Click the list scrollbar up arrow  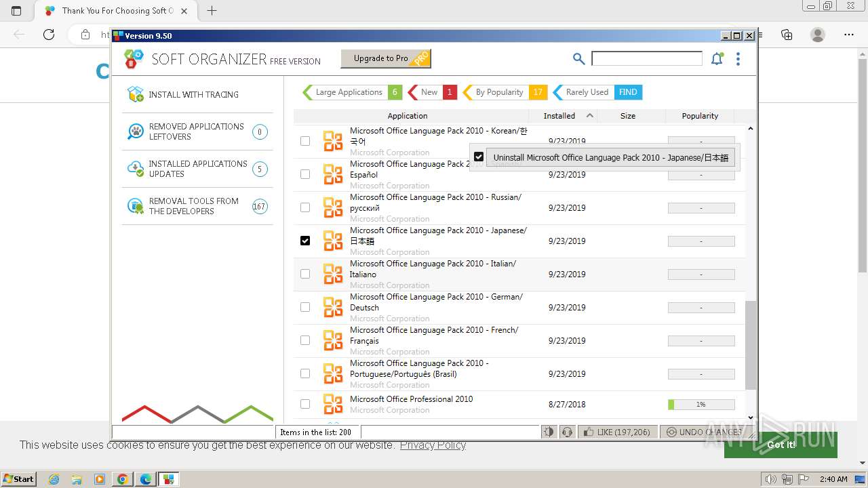point(750,128)
